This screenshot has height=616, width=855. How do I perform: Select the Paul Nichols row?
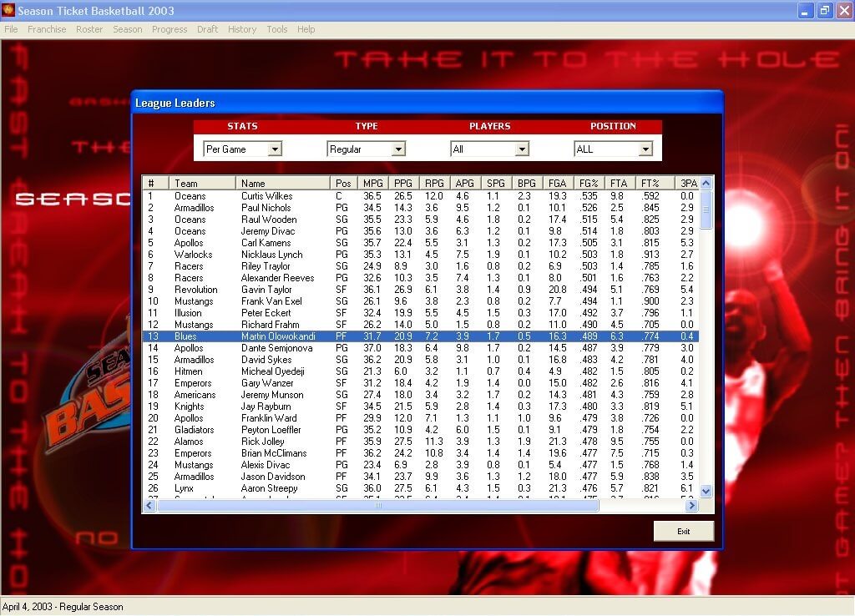(x=421, y=208)
